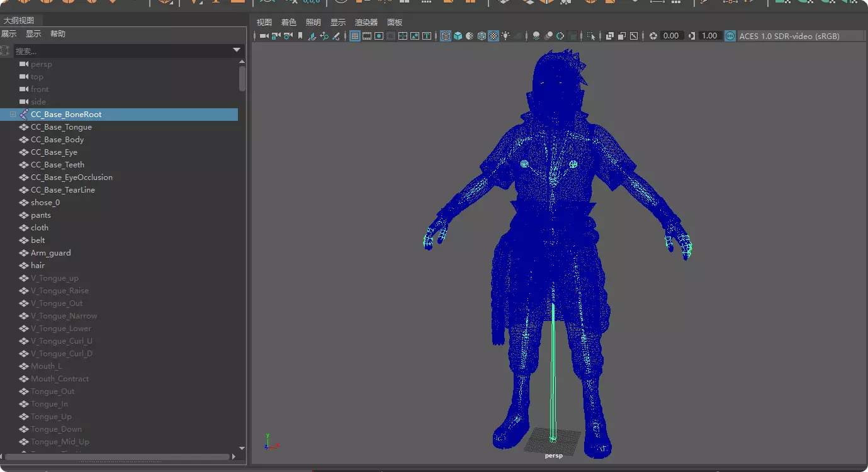Viewport: 868px width, 472px height.
Task: Toggle Wireframe on Shaded
Action: tap(482, 36)
